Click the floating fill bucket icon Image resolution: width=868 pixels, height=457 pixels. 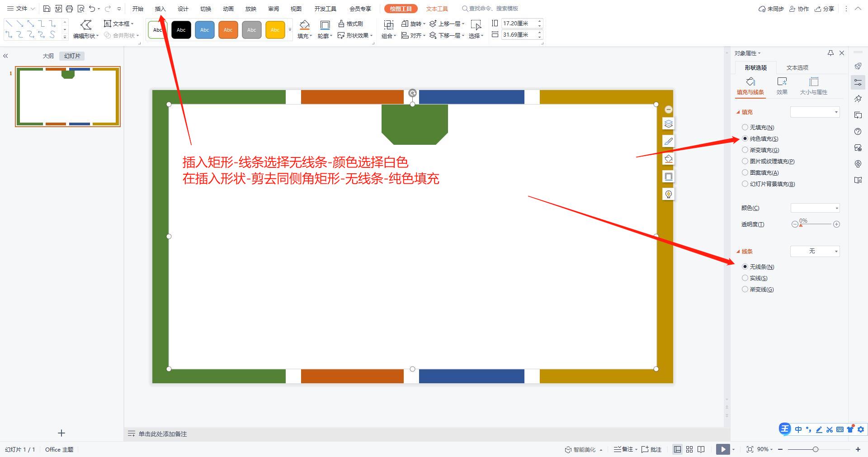(668, 159)
